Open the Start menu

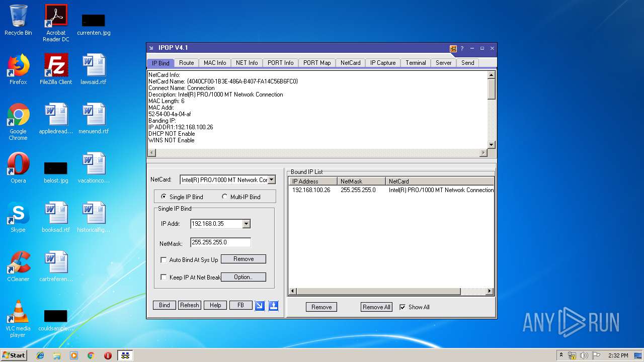(x=14, y=355)
